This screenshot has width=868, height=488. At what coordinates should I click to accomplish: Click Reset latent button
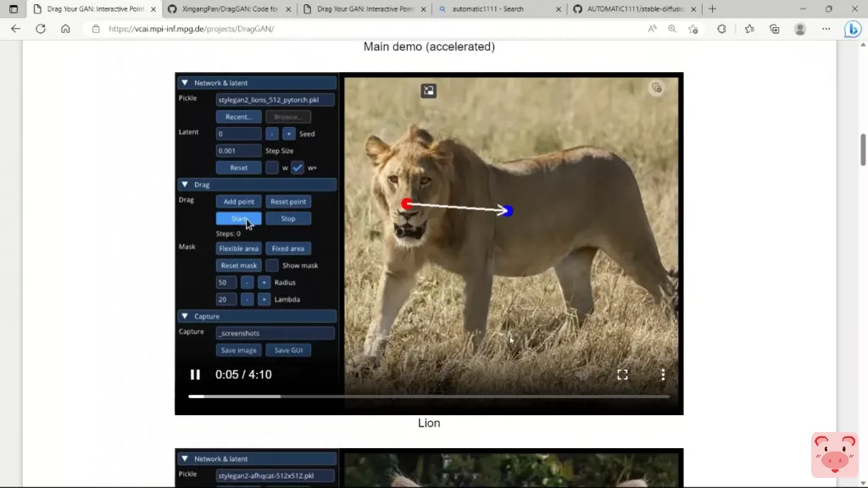238,168
